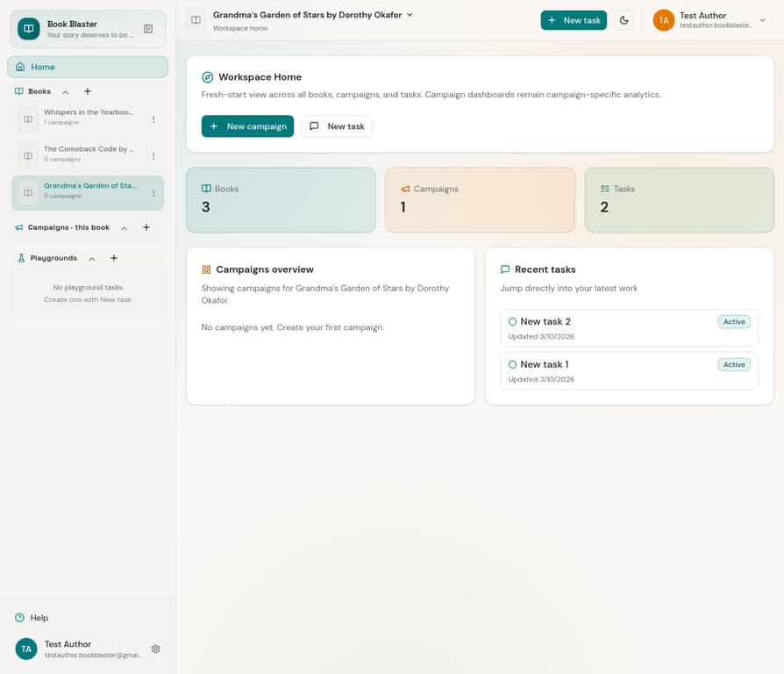This screenshot has width=784, height=674.
Task: Collapse the sidebar panel icon
Action: coord(148,29)
